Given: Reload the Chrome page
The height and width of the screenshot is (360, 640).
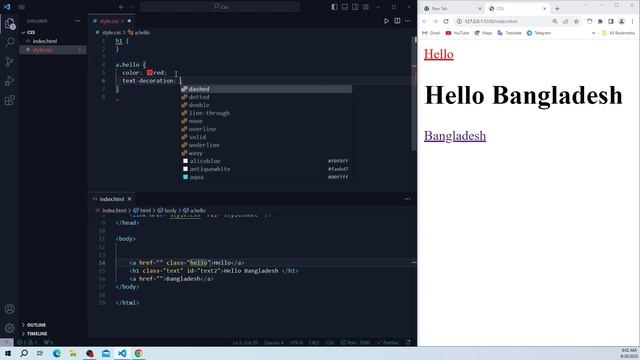Looking at the screenshot, I should 446,21.
